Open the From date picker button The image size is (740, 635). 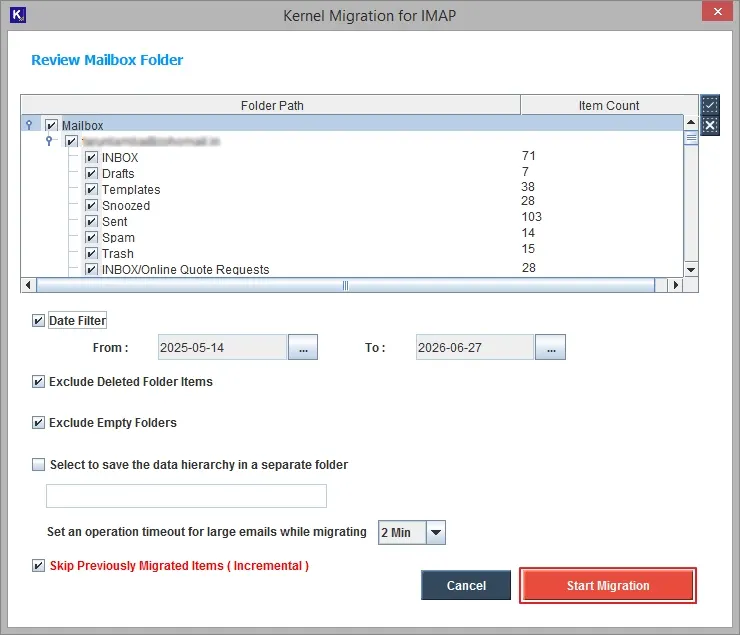pyautogui.click(x=303, y=347)
